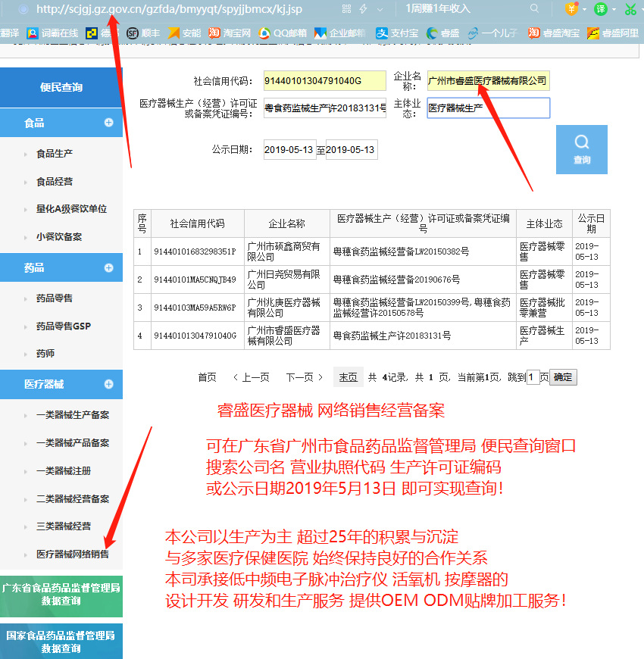
Task: Open 药品零售GSP in the sidebar
Action: click(x=64, y=326)
